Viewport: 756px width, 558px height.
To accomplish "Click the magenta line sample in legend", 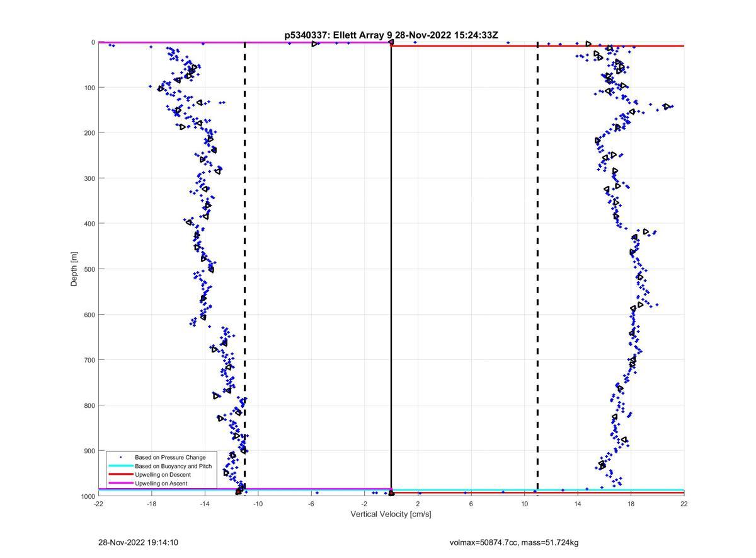I will pyautogui.click(x=120, y=484).
